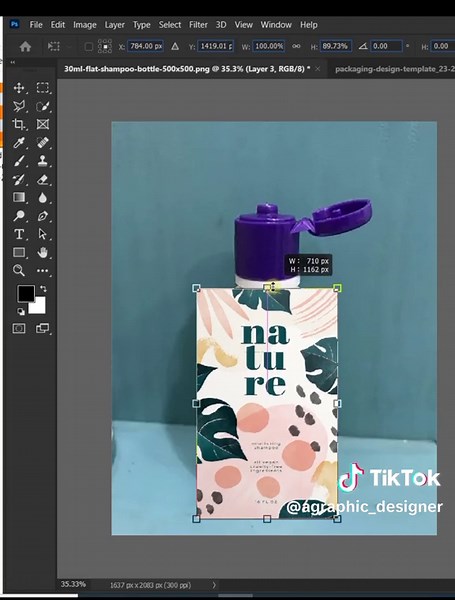The width and height of the screenshot is (455, 600).
Task: Click the 35.33% zoom level field
Action: coord(73,584)
